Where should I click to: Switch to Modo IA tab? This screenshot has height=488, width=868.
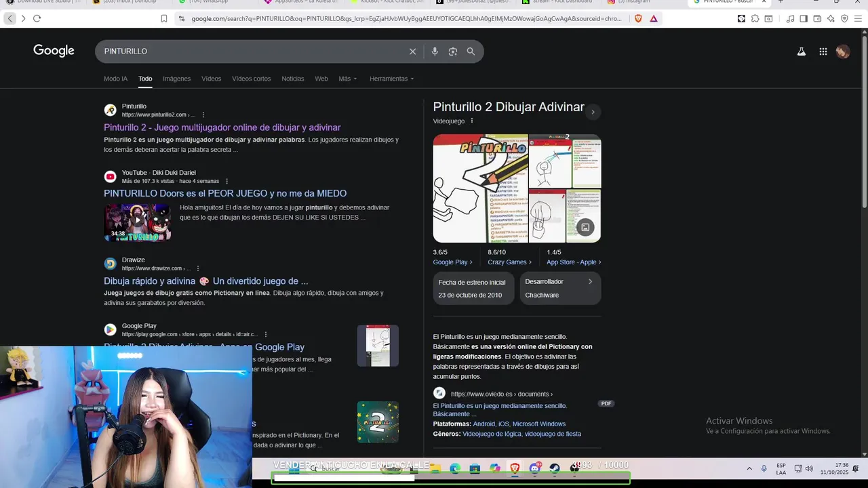pyautogui.click(x=115, y=79)
